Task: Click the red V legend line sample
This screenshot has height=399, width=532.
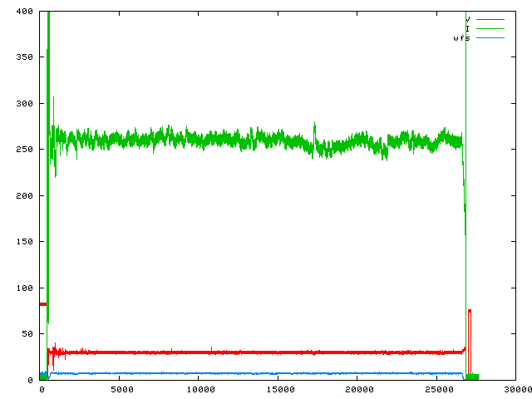Action: [x=490, y=18]
